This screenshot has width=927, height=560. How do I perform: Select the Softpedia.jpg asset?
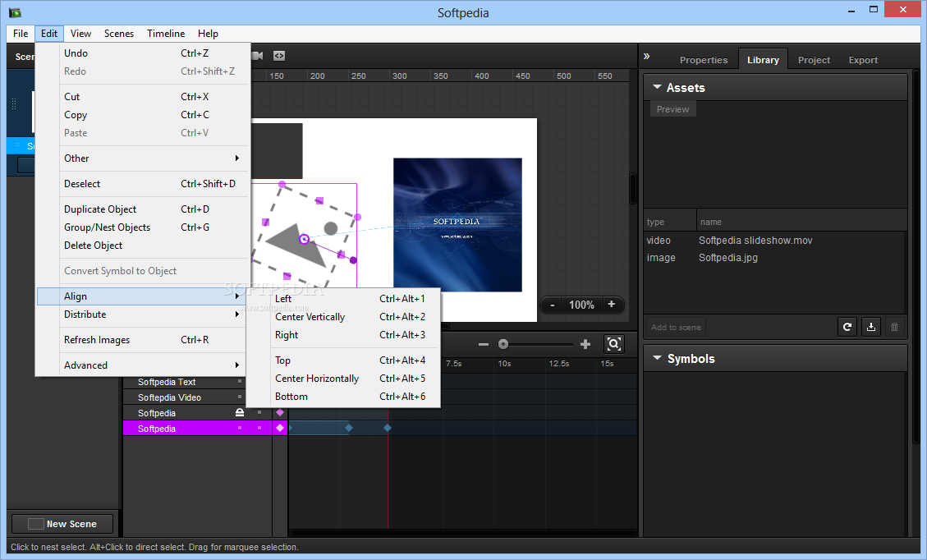click(x=774, y=257)
